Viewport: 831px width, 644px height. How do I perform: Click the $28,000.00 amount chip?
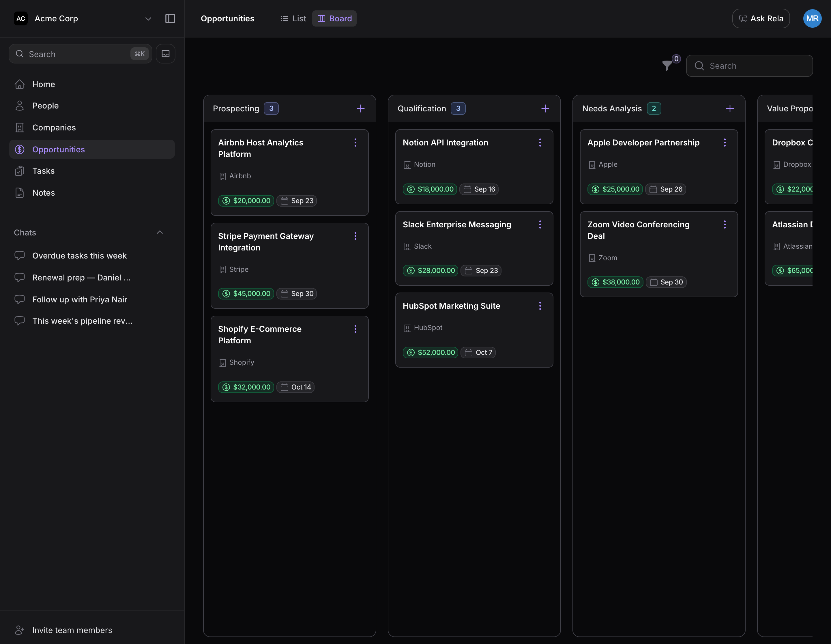click(430, 270)
